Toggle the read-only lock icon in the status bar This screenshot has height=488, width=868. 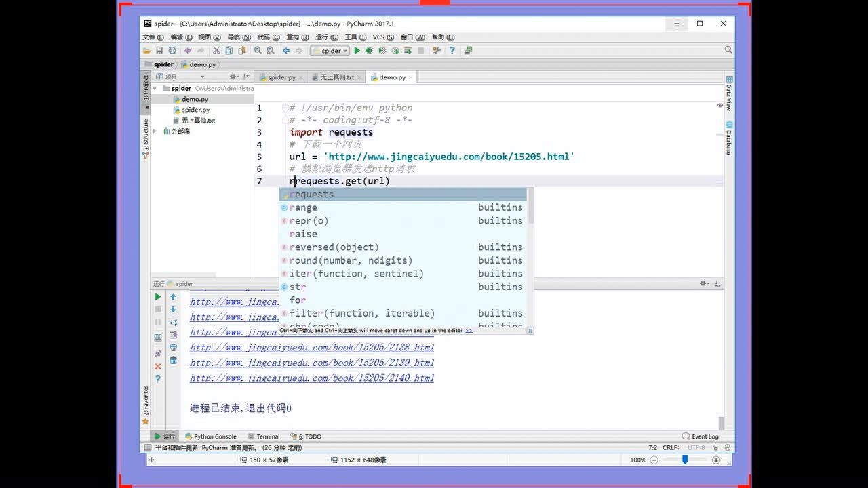[714, 447]
